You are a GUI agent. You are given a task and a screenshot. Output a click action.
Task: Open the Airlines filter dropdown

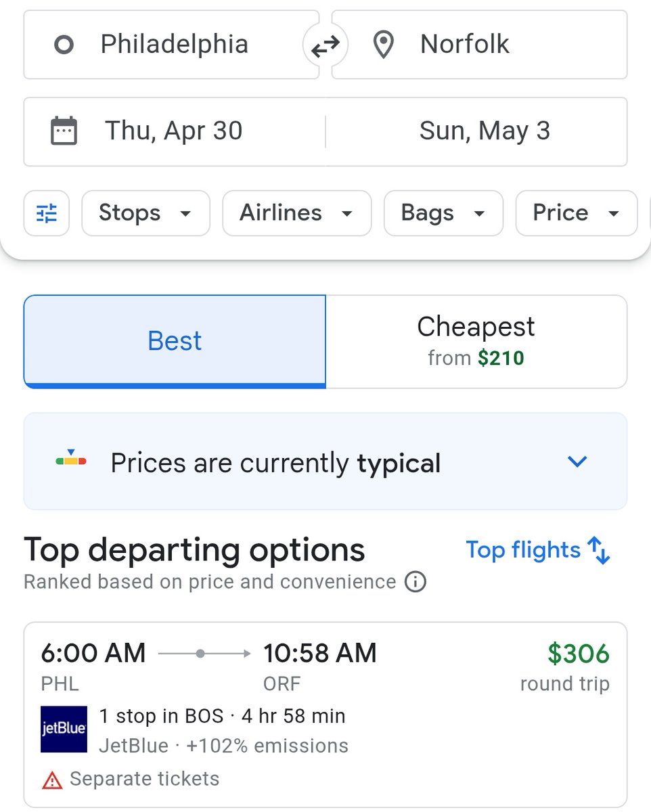pyautogui.click(x=296, y=213)
